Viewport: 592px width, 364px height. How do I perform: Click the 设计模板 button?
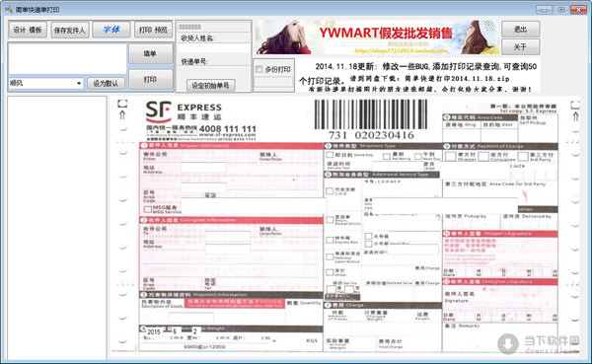pyautogui.click(x=28, y=30)
